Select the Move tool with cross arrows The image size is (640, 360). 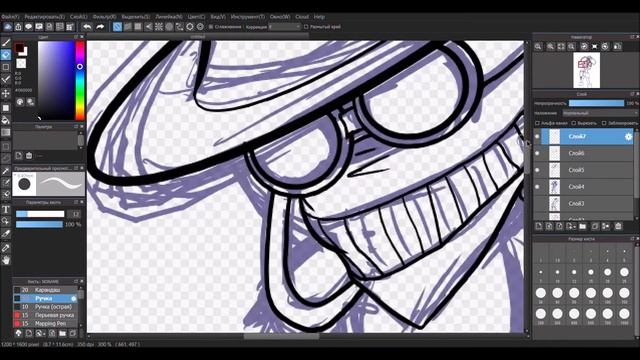(6, 93)
